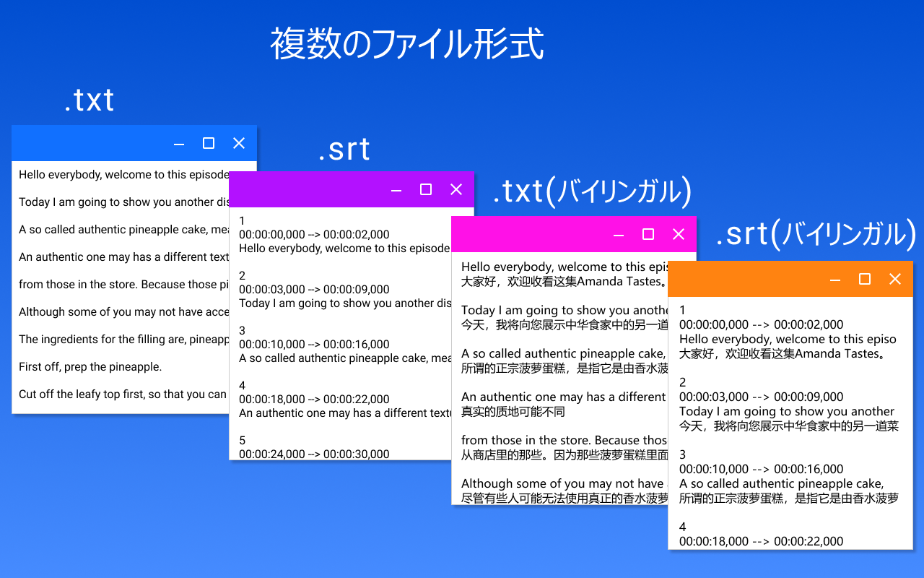
Task: Minimize the orange bilingual .srt window
Action: click(x=835, y=280)
